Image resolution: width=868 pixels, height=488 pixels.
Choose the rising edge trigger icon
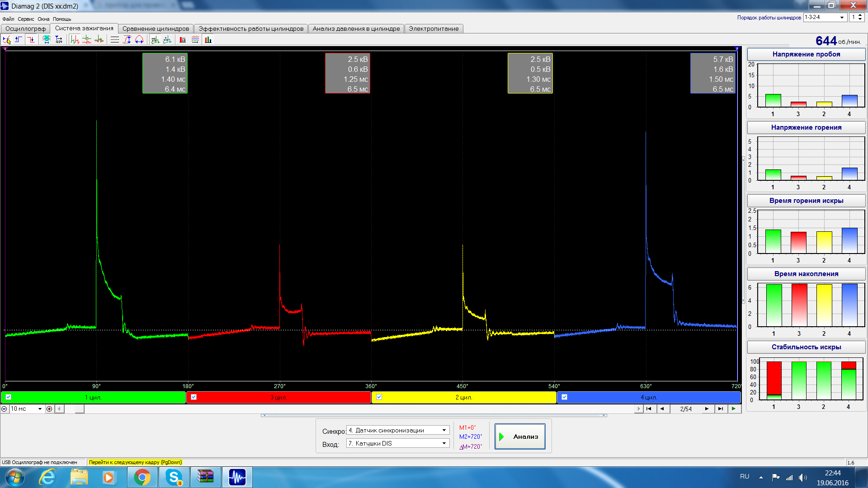[x=19, y=40]
